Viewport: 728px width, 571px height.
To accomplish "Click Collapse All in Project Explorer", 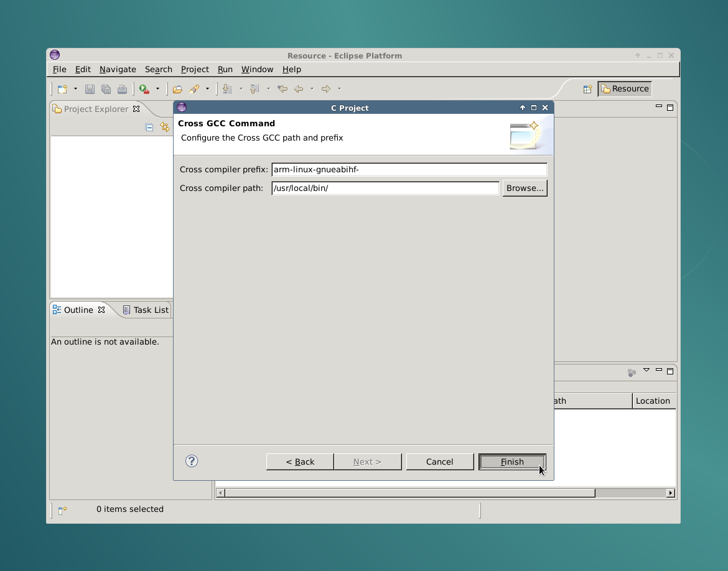I will (x=149, y=127).
